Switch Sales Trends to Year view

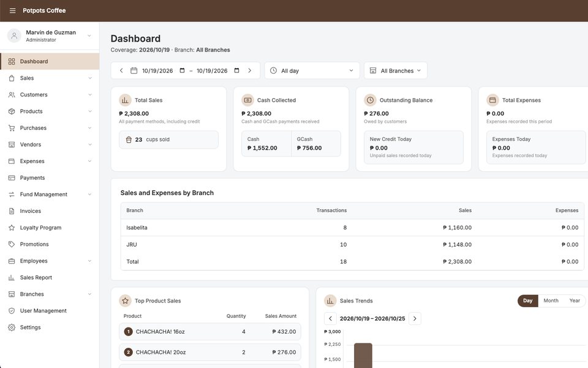pyautogui.click(x=575, y=301)
